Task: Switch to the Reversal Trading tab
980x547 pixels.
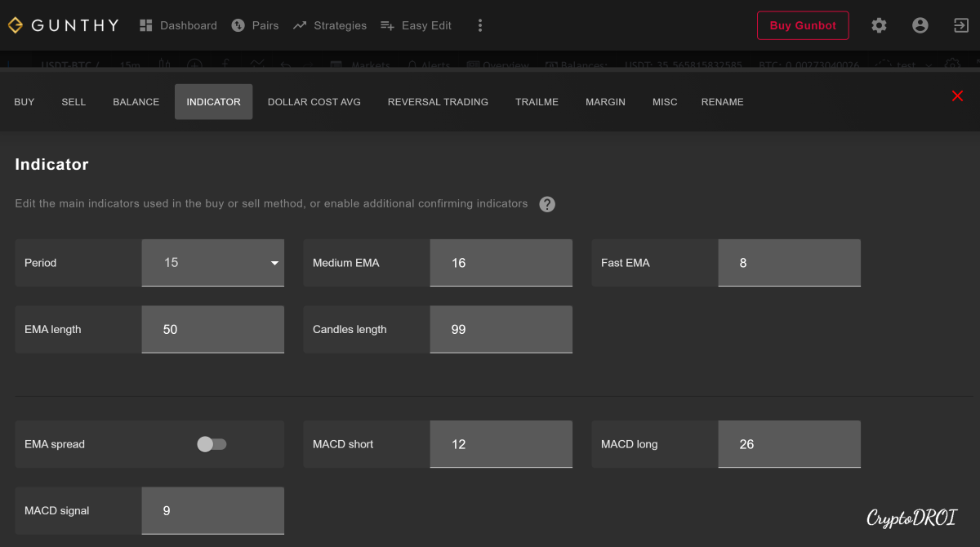Action: coord(438,102)
